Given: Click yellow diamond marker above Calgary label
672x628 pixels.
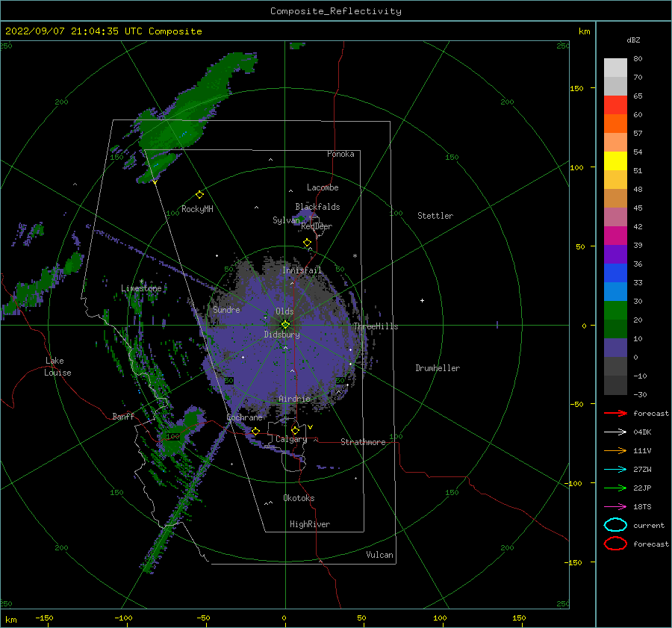Looking at the screenshot, I should pyautogui.click(x=295, y=430).
